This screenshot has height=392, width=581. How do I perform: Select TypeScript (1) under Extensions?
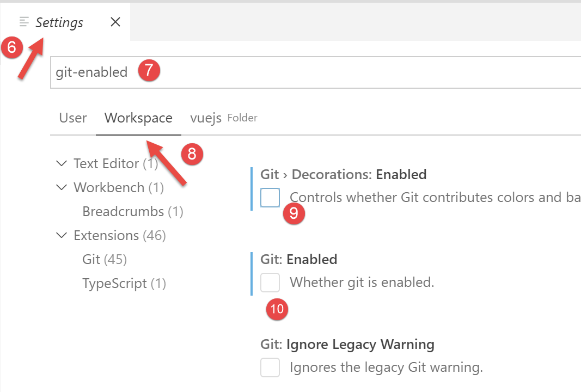pyautogui.click(x=124, y=283)
